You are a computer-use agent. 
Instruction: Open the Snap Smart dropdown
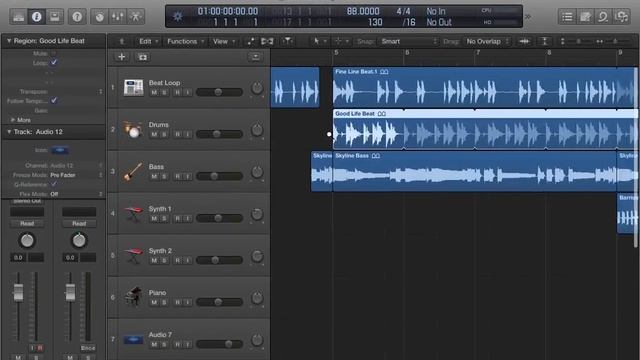click(409, 41)
